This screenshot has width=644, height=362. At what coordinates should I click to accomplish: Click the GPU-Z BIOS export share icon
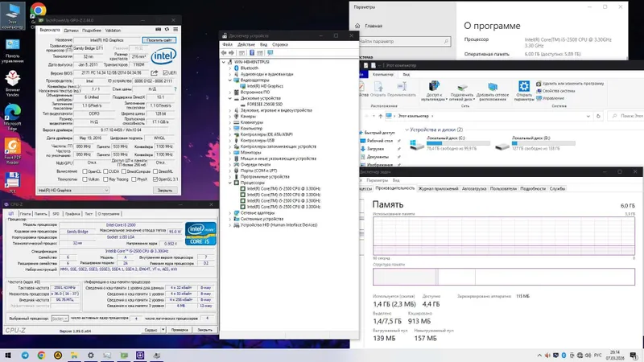pyautogui.click(x=154, y=72)
